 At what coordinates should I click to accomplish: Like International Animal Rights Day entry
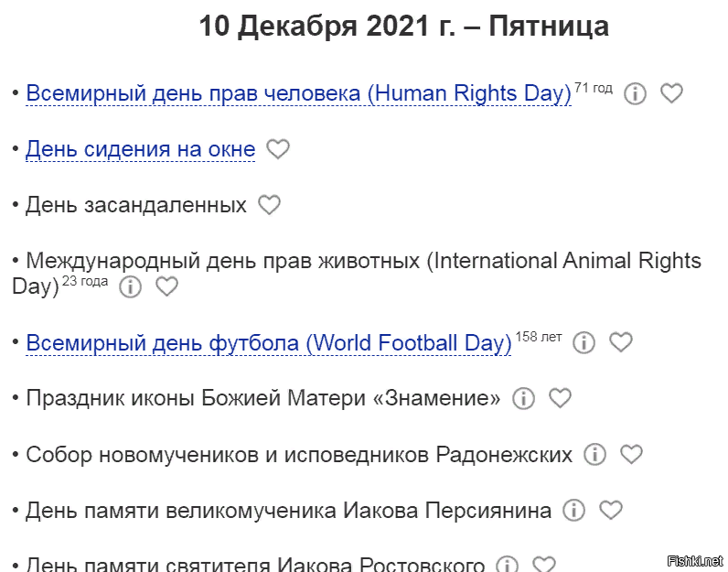[x=166, y=286]
